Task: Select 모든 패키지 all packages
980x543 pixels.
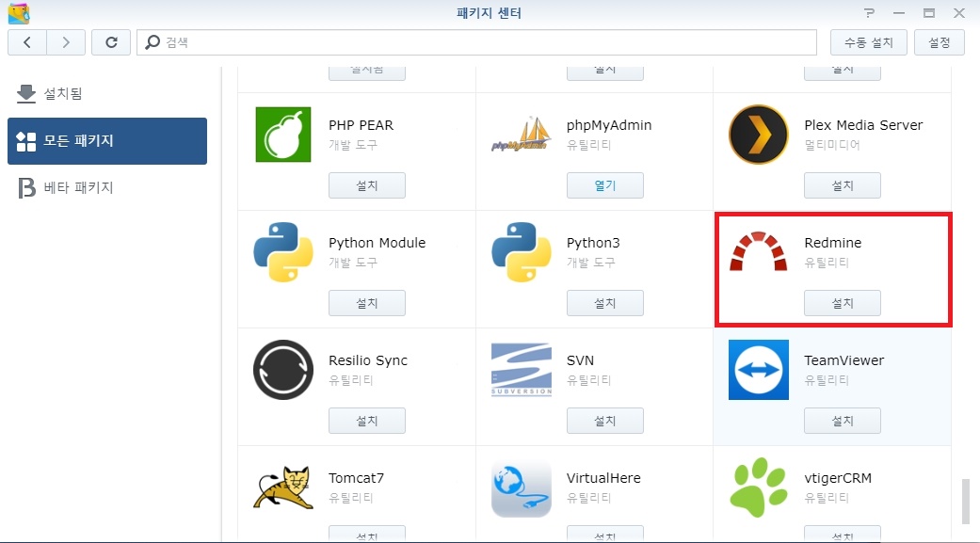Action: [x=107, y=141]
